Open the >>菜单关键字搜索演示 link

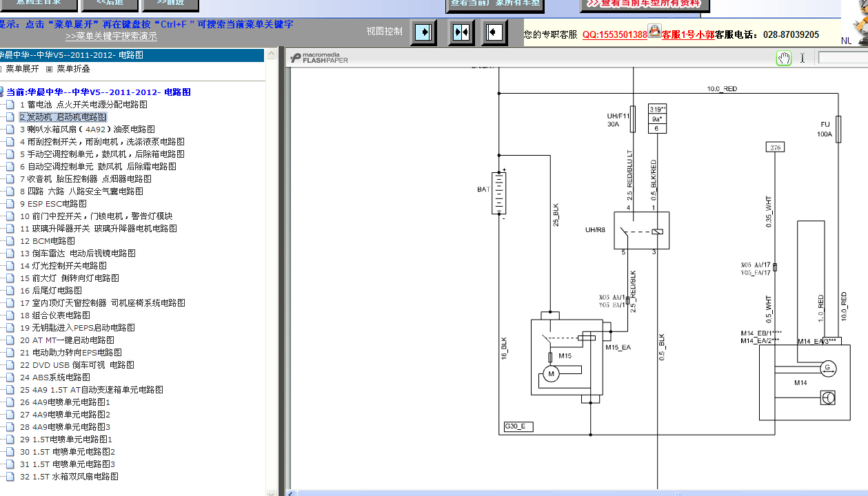[111, 37]
